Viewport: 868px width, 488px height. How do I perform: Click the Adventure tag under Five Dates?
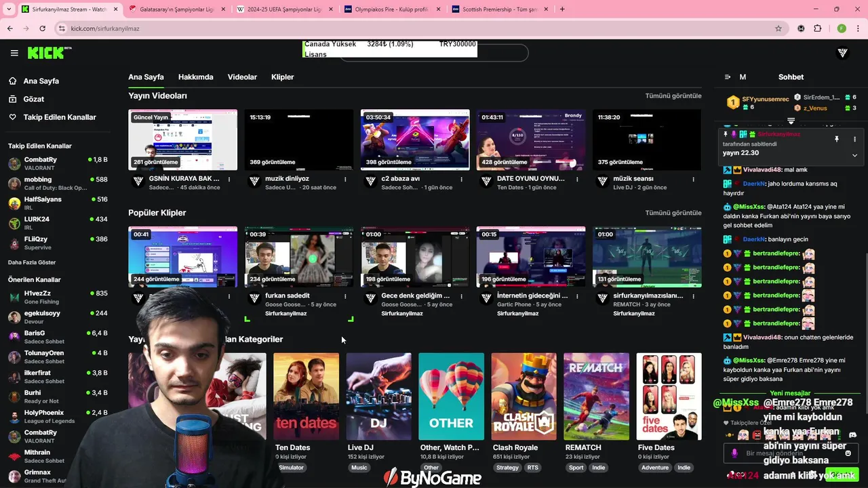tap(655, 468)
